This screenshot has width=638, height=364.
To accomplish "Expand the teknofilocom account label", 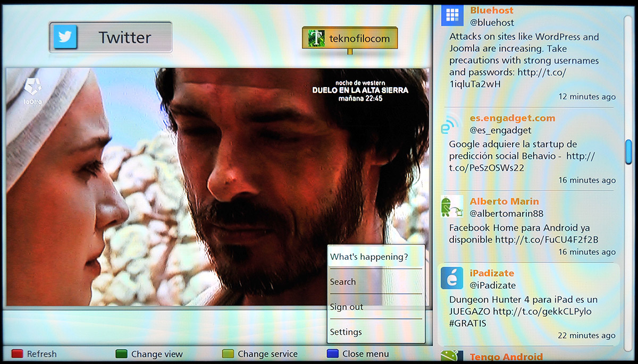I will [359, 38].
